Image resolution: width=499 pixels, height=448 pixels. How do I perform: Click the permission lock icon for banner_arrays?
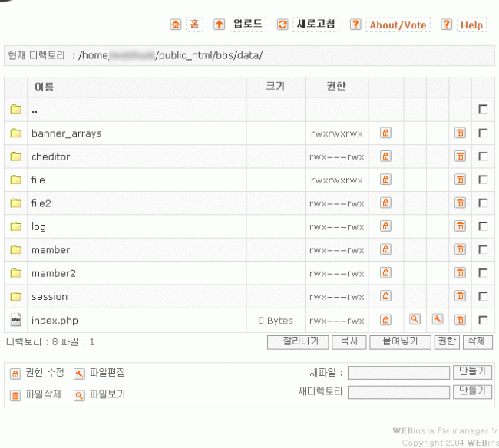385,133
